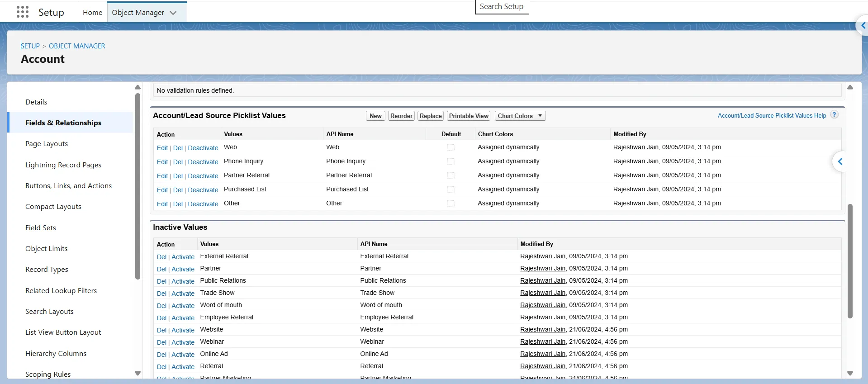Screen dimensions: 868x384
Task: Open the collapsed panel arrow at top right
Action: tap(863, 26)
